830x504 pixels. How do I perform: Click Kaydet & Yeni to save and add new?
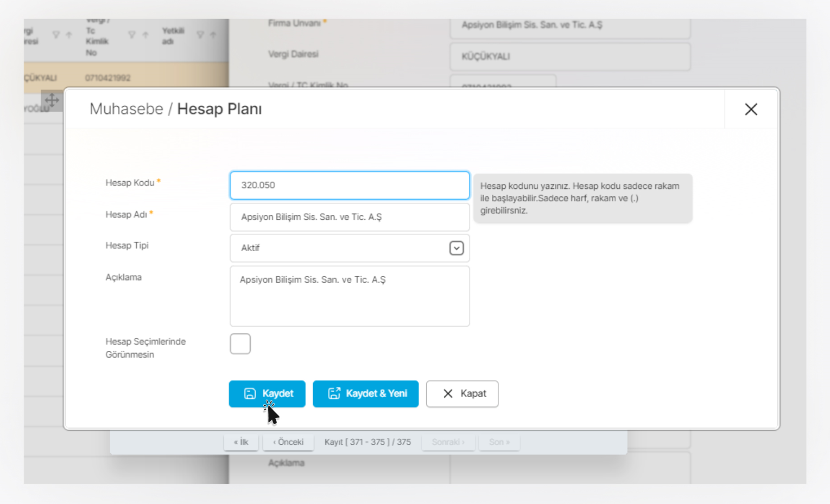(365, 393)
